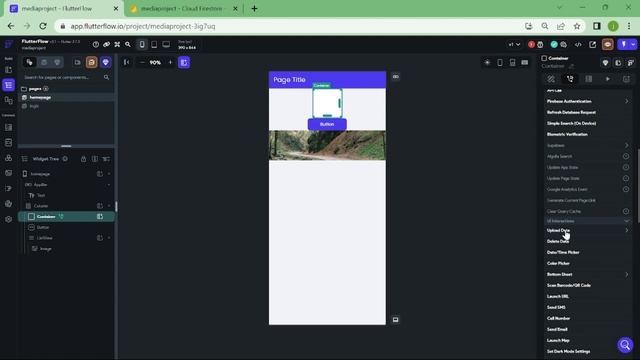
Task: Click the search field for pages or components
Action: [65, 77]
